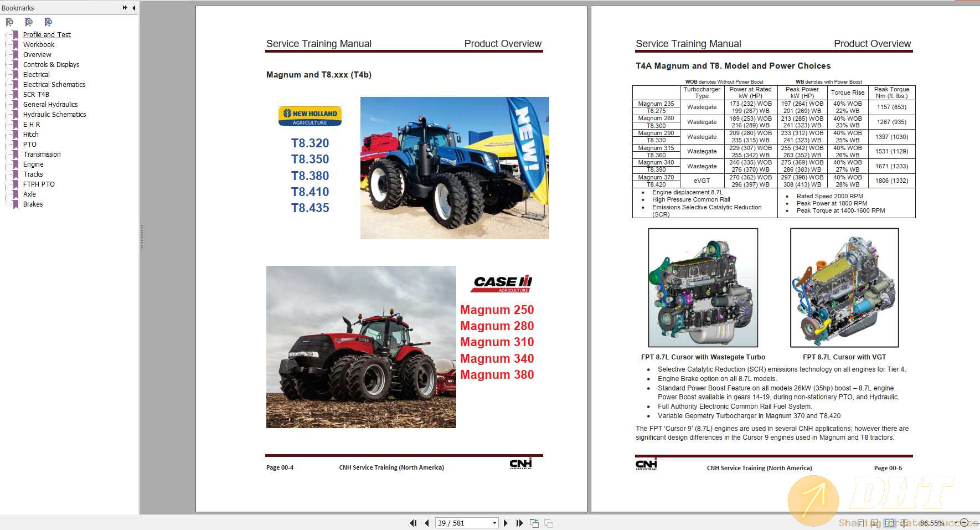Navigate to the Brakes section
Image resolution: width=980 pixels, height=530 pixels.
[x=33, y=204]
